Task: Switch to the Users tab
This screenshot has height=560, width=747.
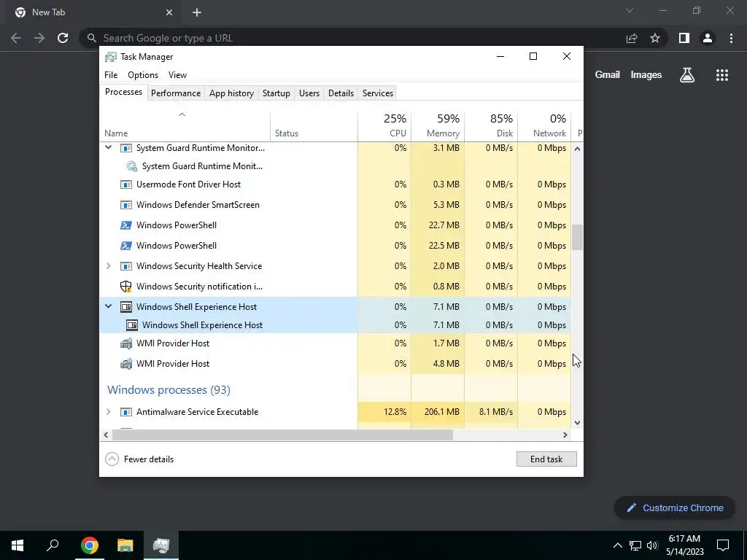Action: click(x=309, y=93)
